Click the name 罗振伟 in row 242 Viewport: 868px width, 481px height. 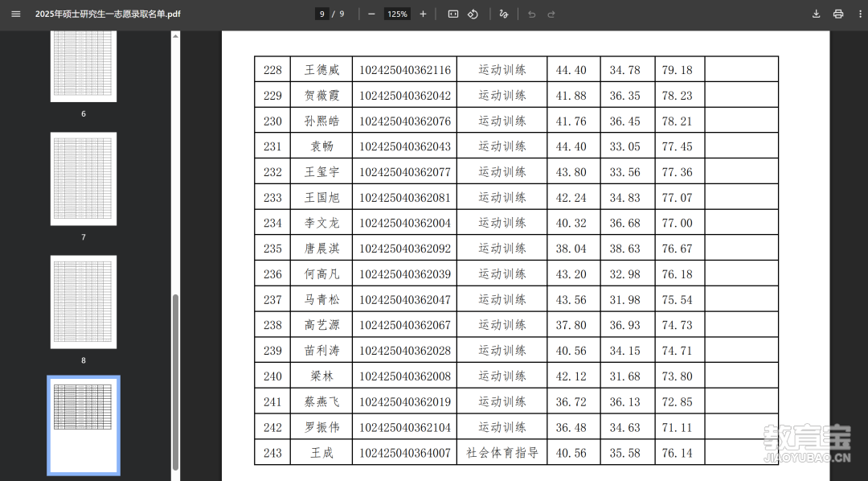tap(321, 427)
